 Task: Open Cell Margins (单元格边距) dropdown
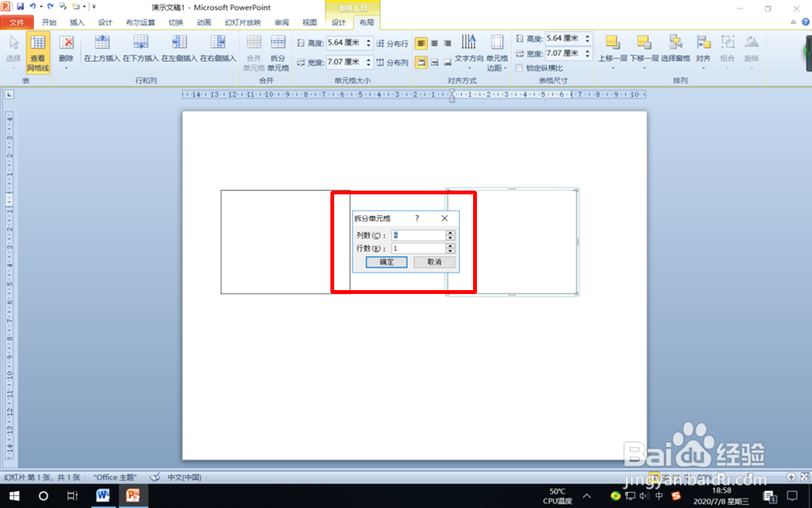coord(498,53)
